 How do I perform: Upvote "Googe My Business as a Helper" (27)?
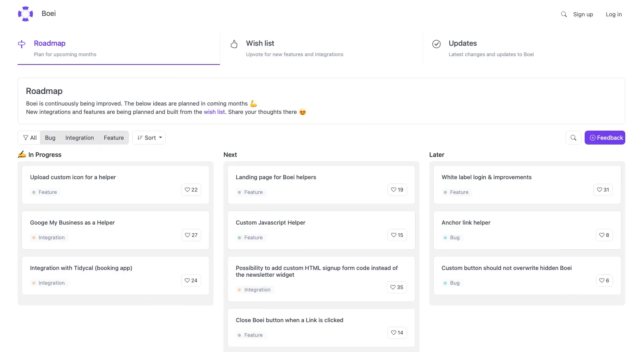(x=191, y=235)
